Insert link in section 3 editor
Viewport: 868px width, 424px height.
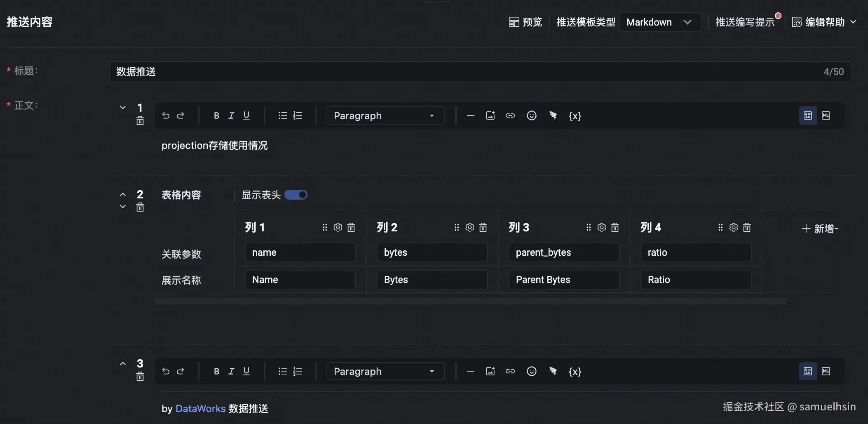pos(510,371)
